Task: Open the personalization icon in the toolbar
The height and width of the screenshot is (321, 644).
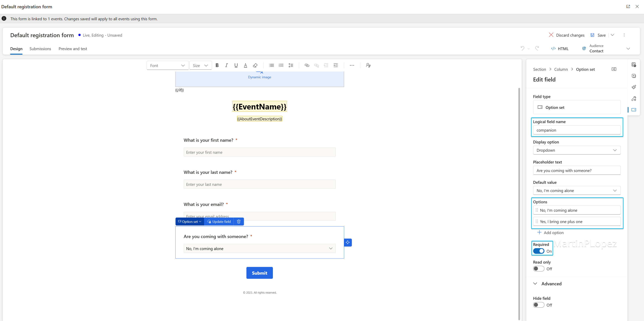Action: point(368,65)
